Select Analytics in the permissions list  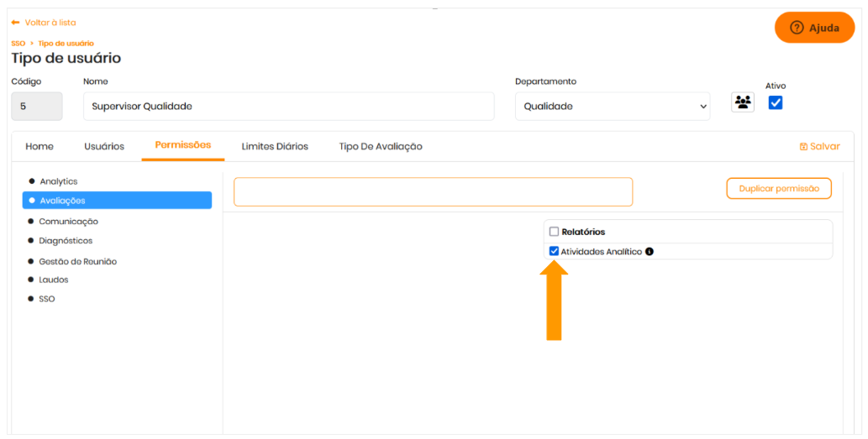click(58, 181)
